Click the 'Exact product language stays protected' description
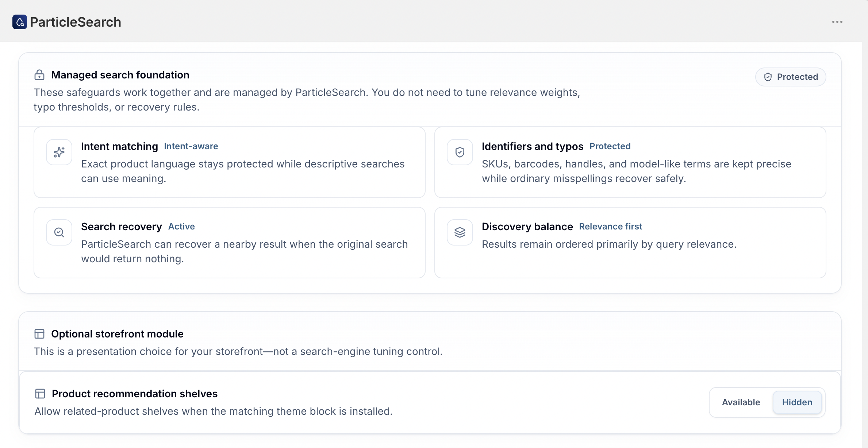The width and height of the screenshot is (868, 448). tap(243, 171)
